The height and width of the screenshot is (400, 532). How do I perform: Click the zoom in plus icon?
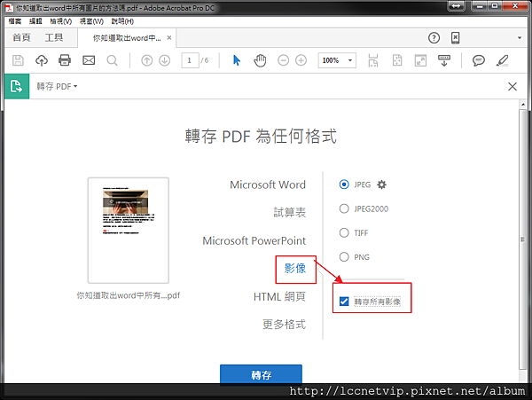click(x=301, y=60)
